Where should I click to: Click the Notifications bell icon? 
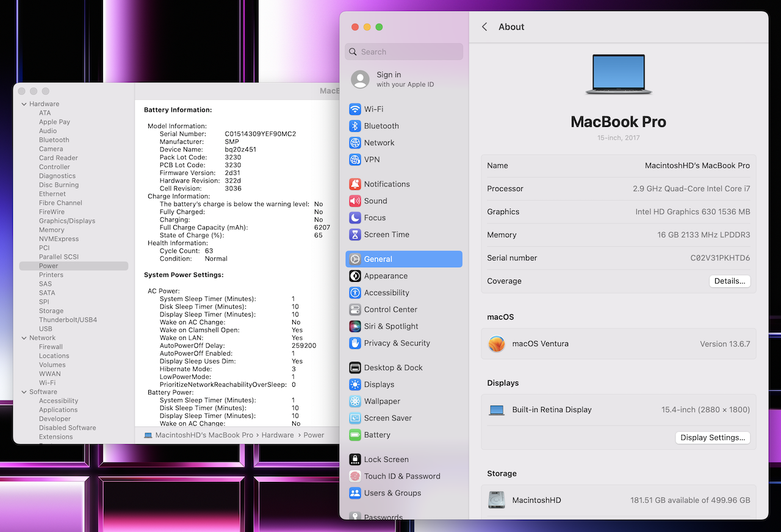click(355, 184)
